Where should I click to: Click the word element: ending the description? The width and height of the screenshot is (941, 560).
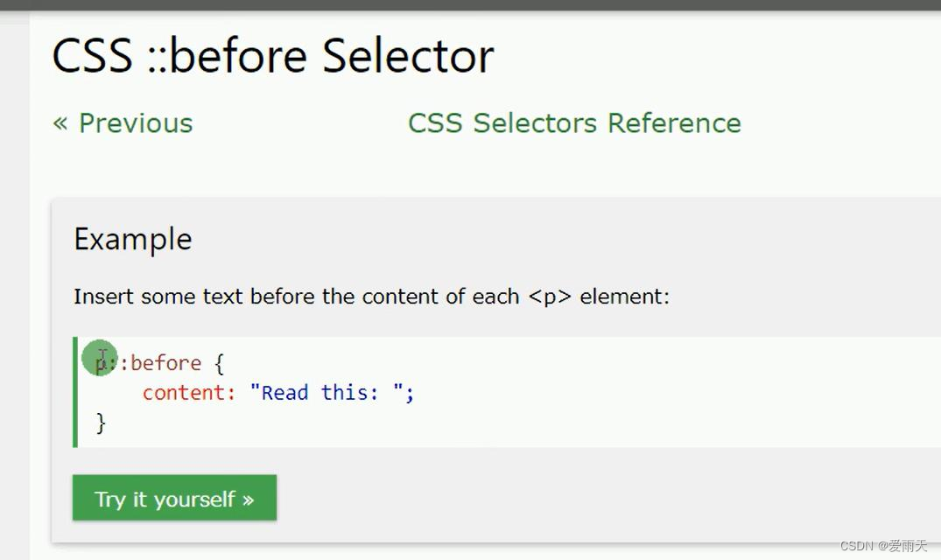pyautogui.click(x=624, y=297)
